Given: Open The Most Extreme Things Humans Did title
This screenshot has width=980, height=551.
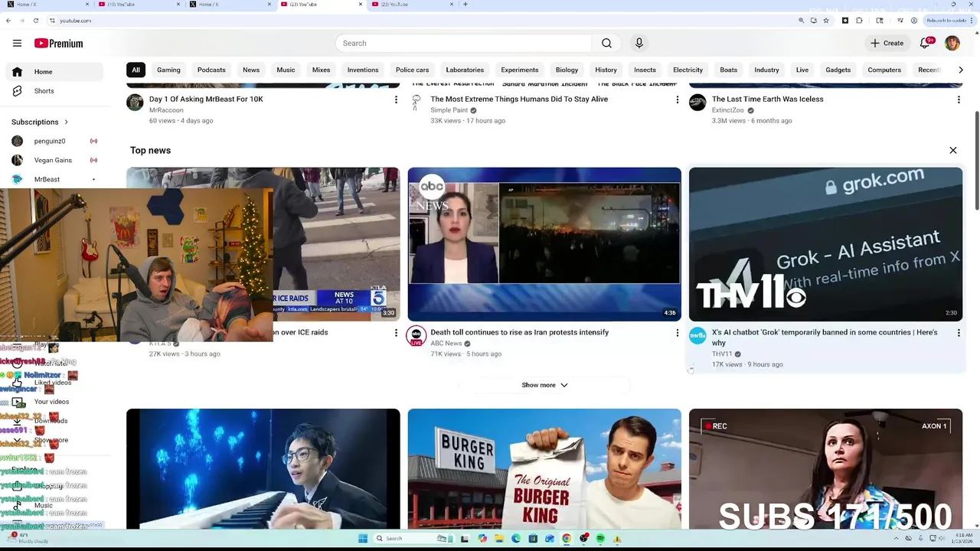Looking at the screenshot, I should [x=518, y=99].
